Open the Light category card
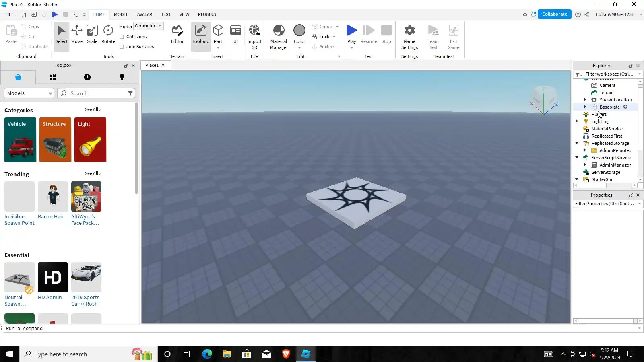 [x=90, y=140]
